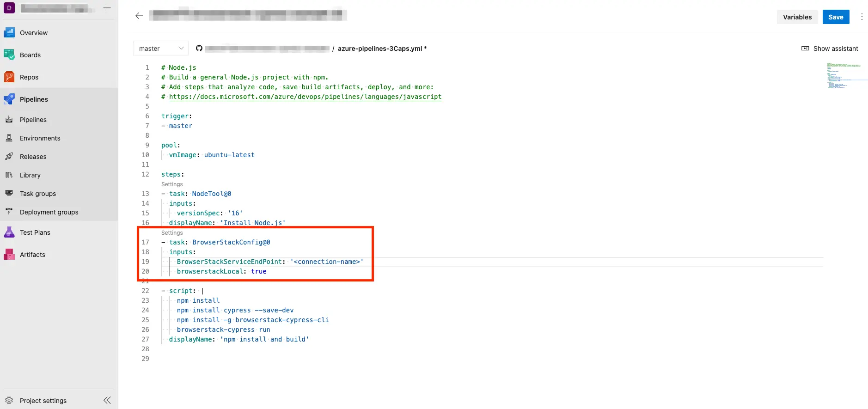Open the more actions vertical ellipsis menu
The height and width of the screenshot is (409, 868).
[x=862, y=17]
